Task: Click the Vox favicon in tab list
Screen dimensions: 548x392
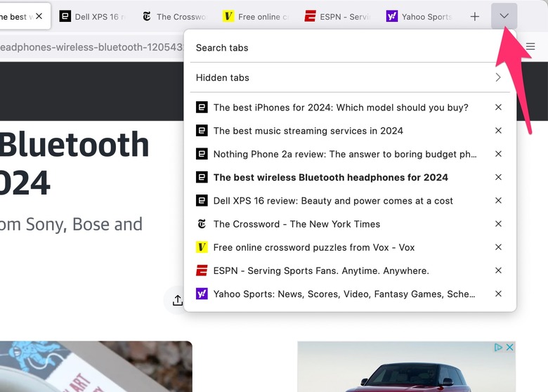Action: coord(202,247)
